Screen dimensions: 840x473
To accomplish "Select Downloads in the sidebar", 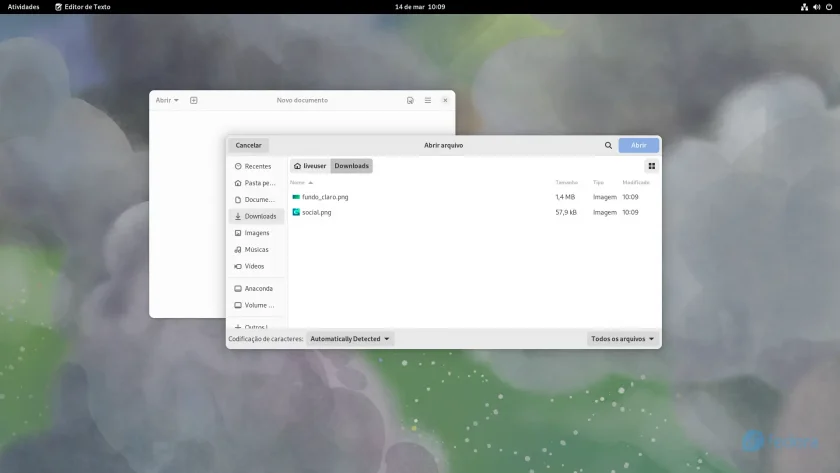I will tap(256, 216).
